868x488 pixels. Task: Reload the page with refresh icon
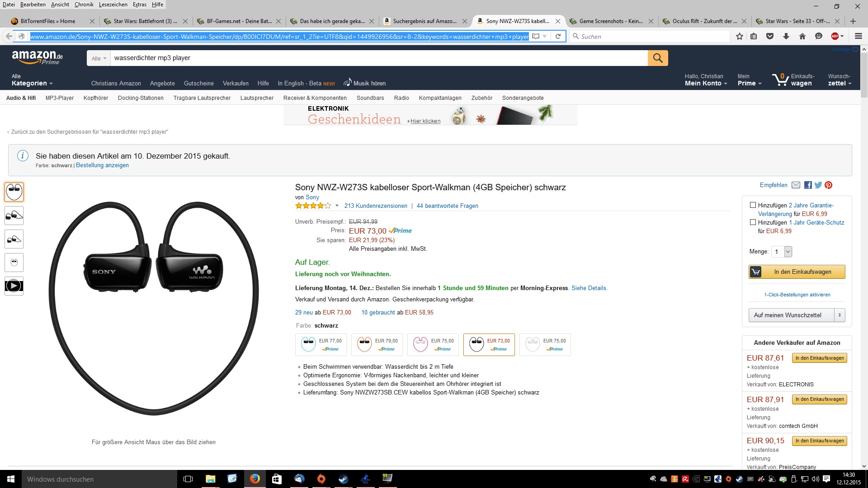(558, 36)
